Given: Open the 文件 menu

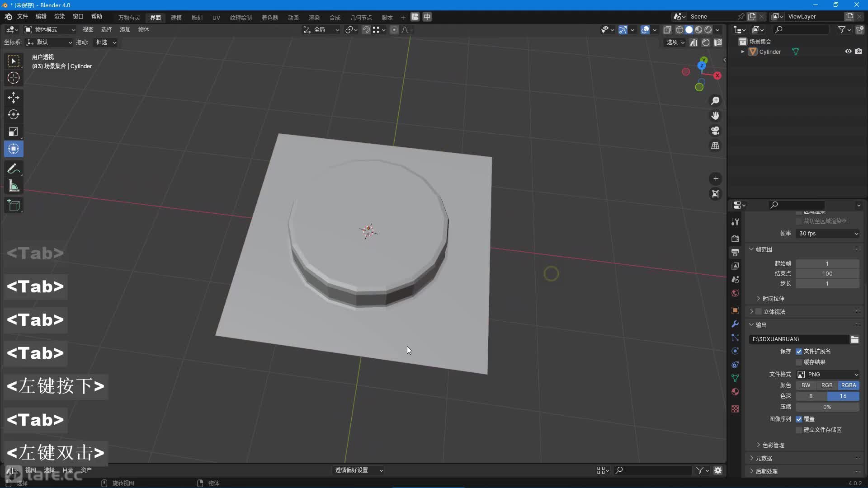Looking at the screenshot, I should (x=23, y=17).
